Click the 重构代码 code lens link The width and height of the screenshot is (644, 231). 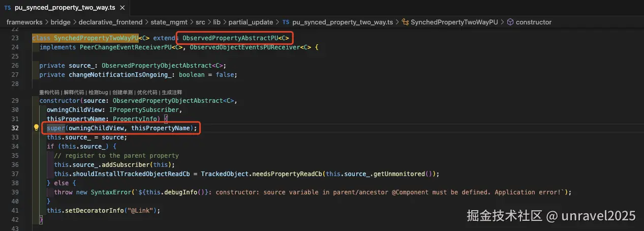tap(48, 93)
